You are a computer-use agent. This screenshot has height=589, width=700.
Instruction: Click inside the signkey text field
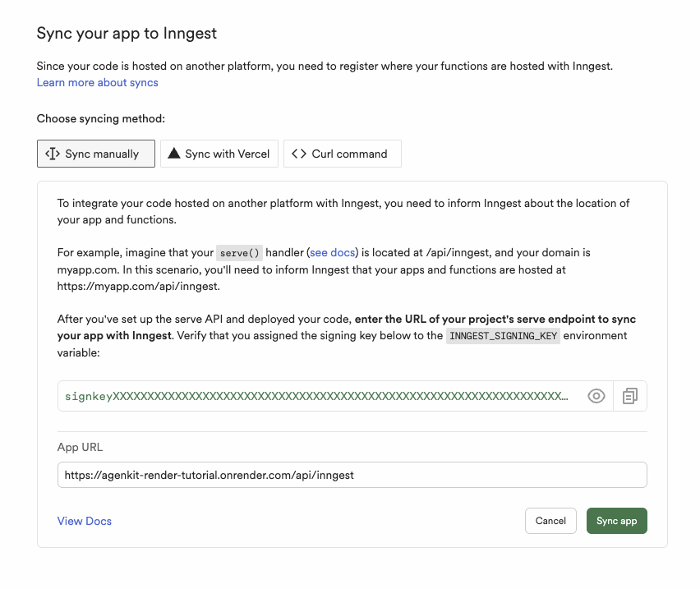[x=317, y=396]
